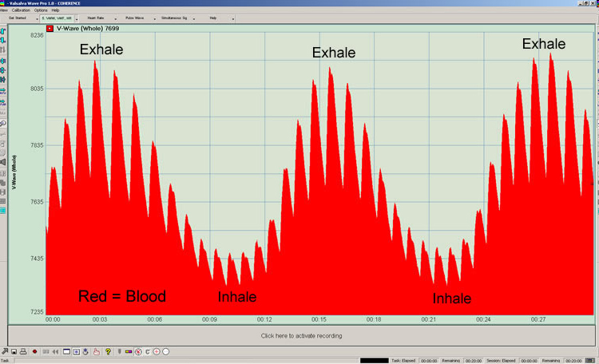The width and height of the screenshot is (599, 364).
Task: Click the red circled X icon
Action: tap(137, 352)
